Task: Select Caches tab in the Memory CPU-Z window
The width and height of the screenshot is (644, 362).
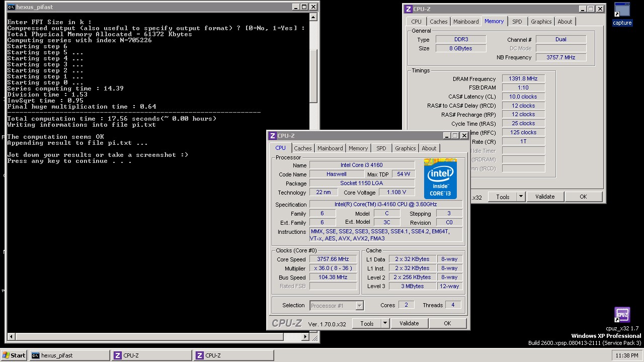Action: point(439,22)
